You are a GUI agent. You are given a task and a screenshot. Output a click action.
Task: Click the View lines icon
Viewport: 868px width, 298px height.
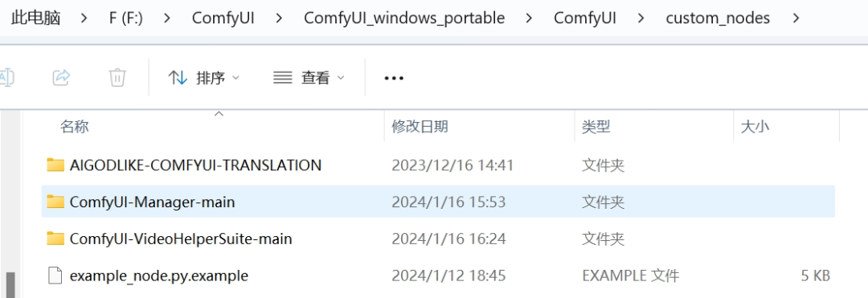tap(283, 78)
